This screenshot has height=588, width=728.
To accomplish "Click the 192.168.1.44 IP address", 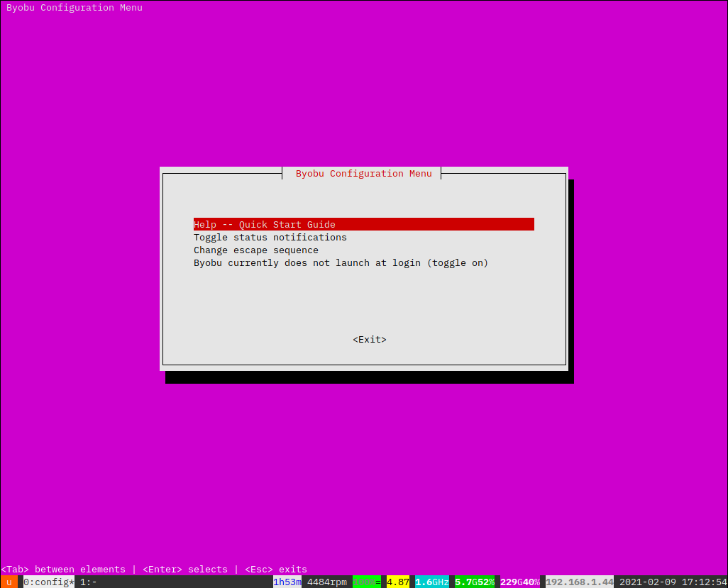I will [x=580, y=582].
